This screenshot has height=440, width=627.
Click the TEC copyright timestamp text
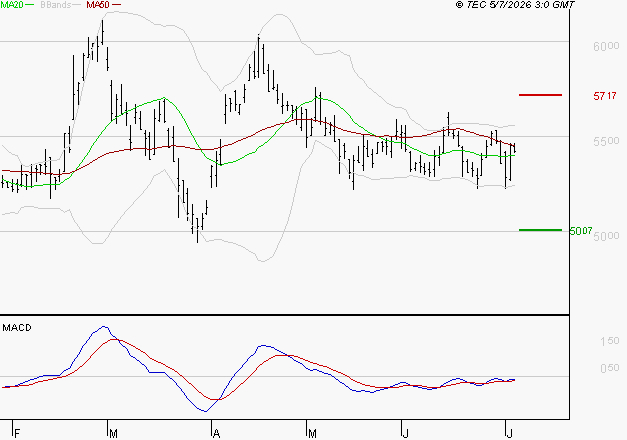point(515,5)
